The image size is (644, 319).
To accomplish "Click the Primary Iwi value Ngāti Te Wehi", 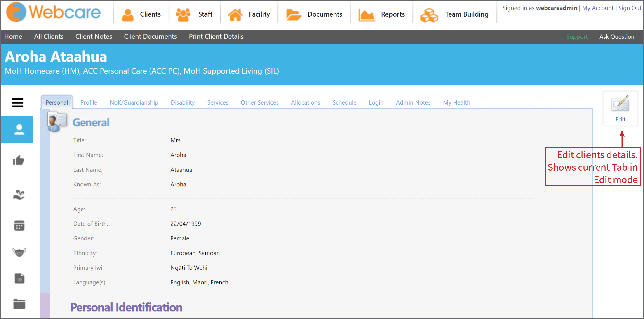I will [189, 268].
